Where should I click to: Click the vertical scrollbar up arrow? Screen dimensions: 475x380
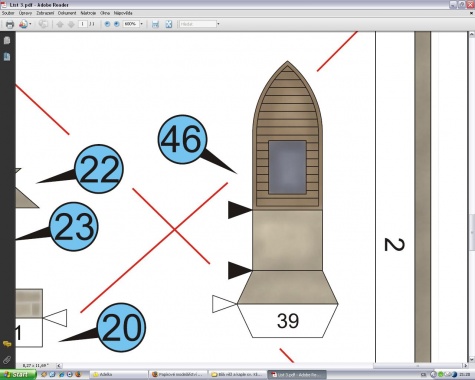coord(472,34)
